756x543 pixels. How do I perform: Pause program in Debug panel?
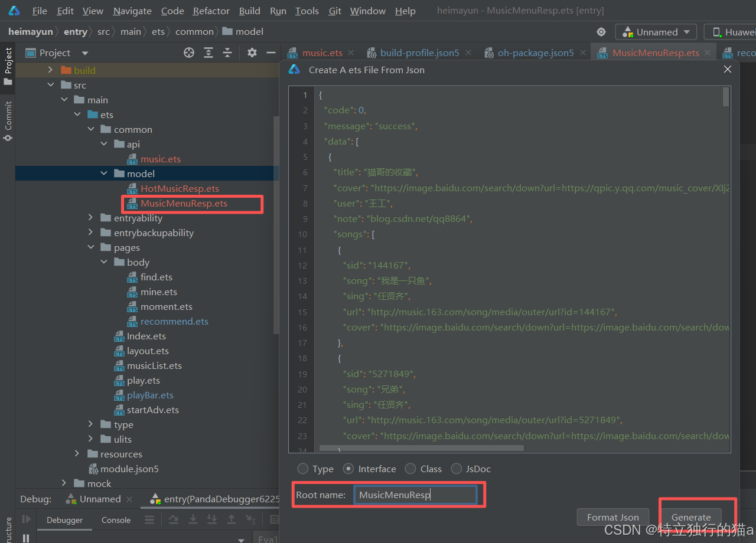click(x=26, y=538)
